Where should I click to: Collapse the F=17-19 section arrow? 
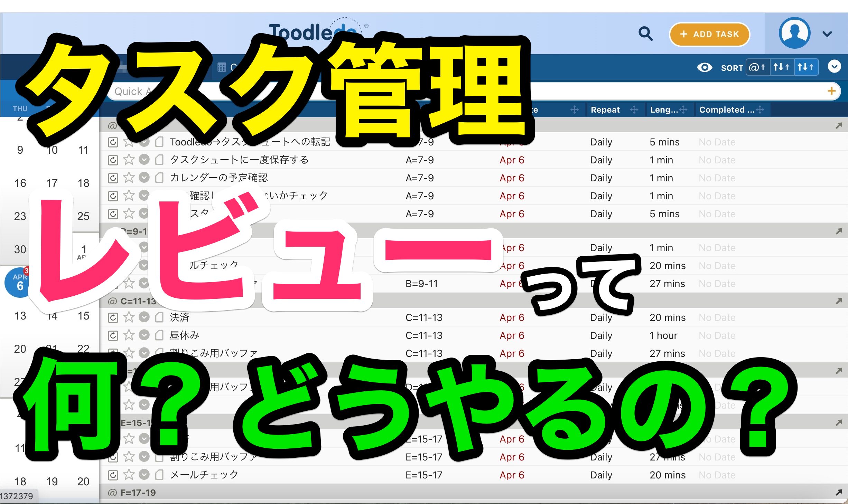click(x=839, y=493)
